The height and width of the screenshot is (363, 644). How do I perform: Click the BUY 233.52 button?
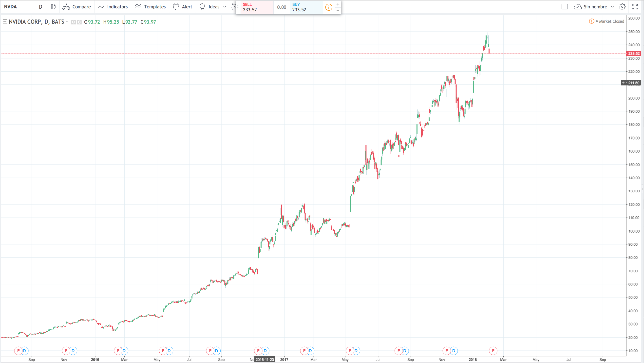(x=306, y=7)
